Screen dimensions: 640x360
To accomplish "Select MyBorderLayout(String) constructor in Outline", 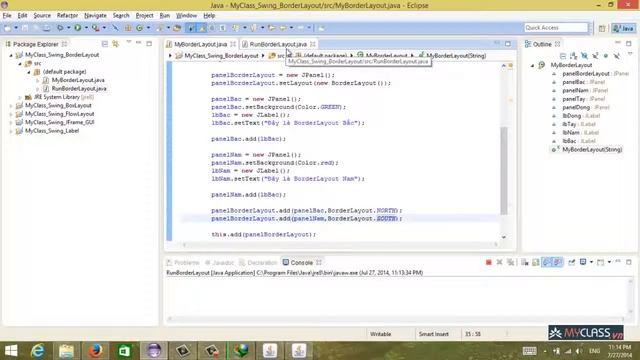I will [592, 150].
